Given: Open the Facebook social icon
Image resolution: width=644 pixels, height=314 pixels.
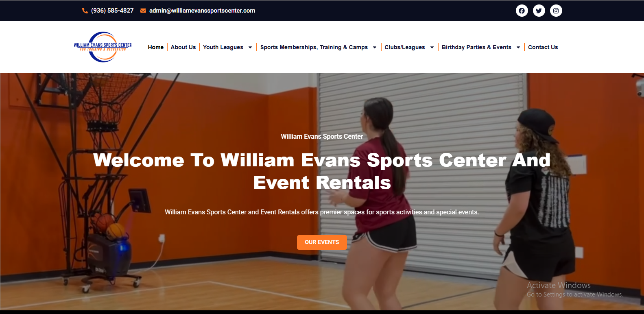Looking at the screenshot, I should pos(522,11).
